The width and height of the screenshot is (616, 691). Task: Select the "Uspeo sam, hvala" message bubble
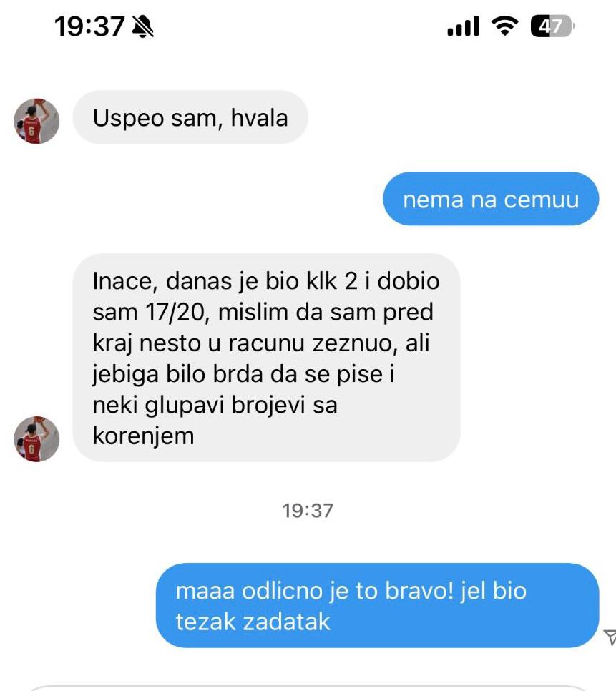(x=190, y=117)
